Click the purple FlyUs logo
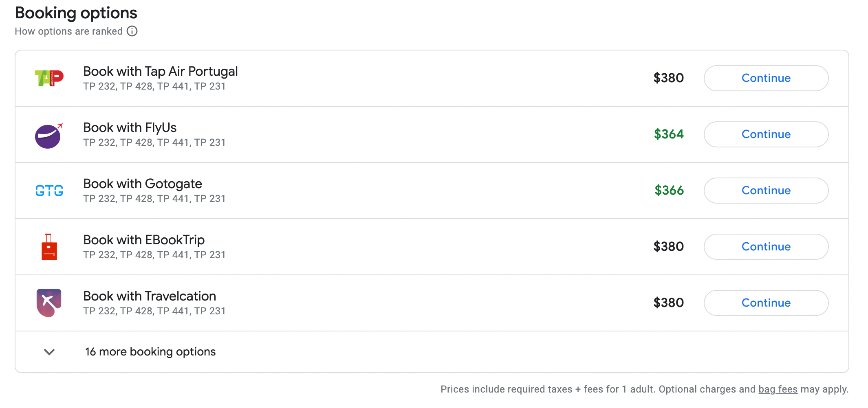868x408 pixels. click(x=48, y=136)
